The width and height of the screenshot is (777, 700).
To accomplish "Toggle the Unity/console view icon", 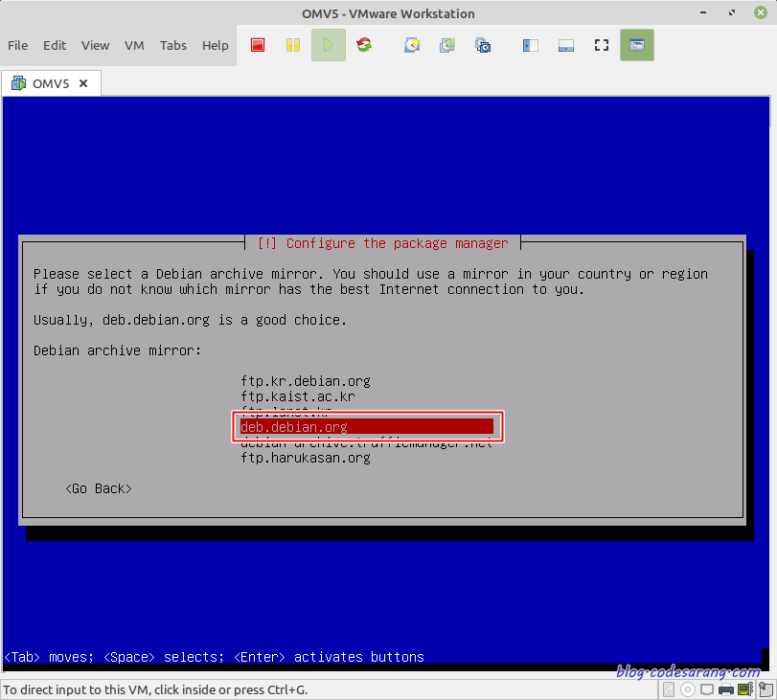I will (x=637, y=45).
